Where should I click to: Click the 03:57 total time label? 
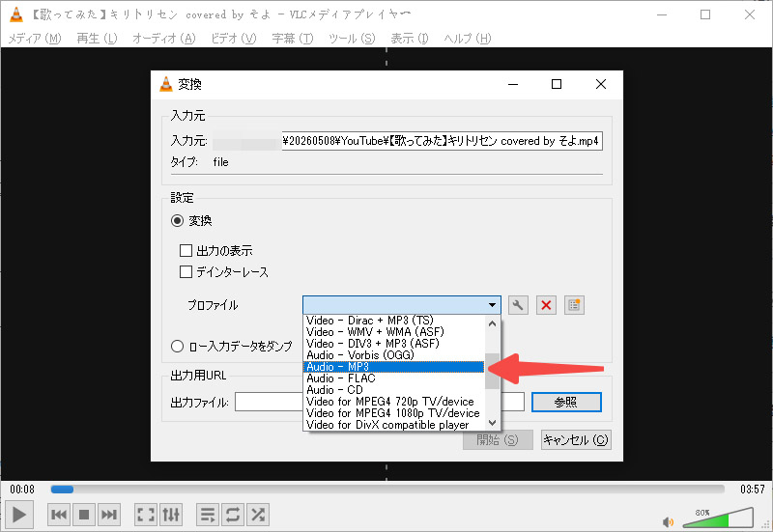[x=753, y=490]
